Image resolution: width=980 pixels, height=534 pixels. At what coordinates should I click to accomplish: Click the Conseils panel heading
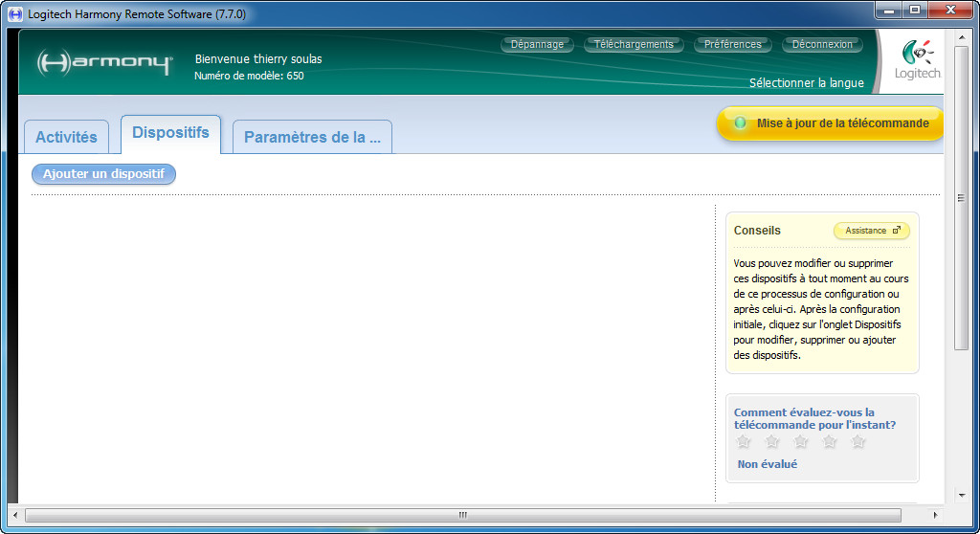coord(757,230)
